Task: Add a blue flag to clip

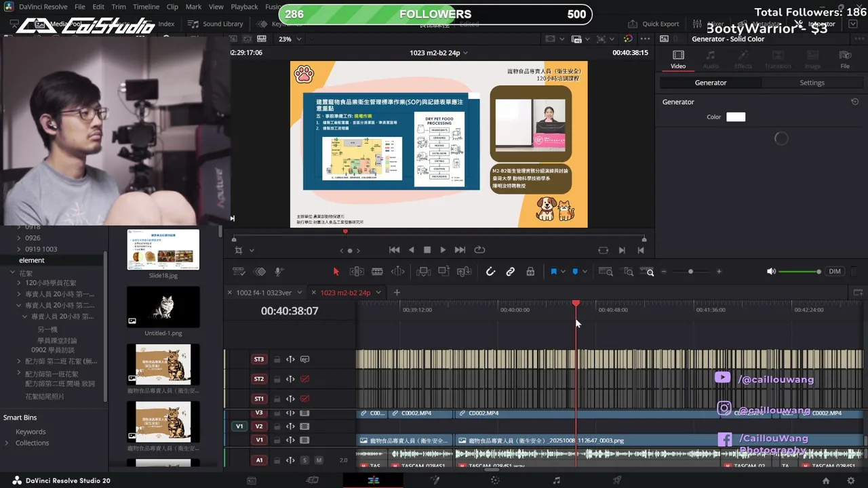Action: [x=553, y=272]
